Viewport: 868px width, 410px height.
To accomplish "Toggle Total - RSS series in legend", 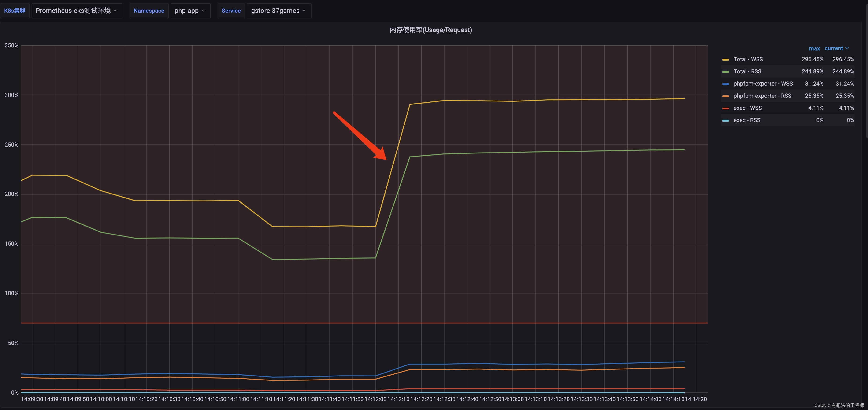I will 747,71.
